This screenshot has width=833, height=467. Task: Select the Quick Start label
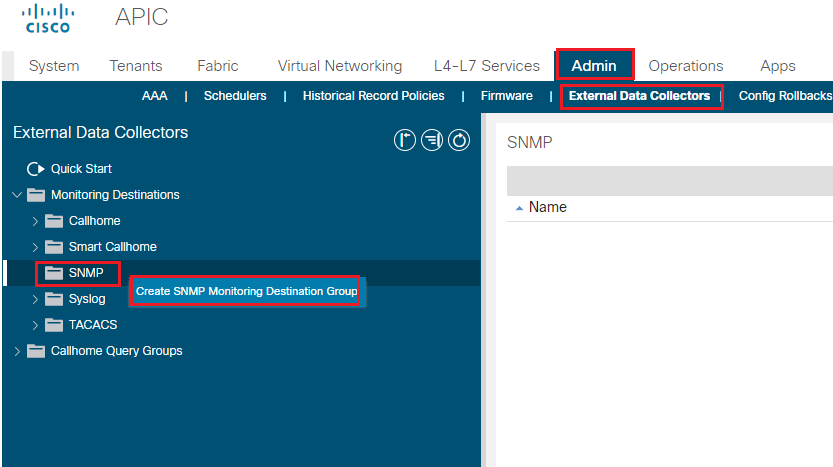(81, 169)
